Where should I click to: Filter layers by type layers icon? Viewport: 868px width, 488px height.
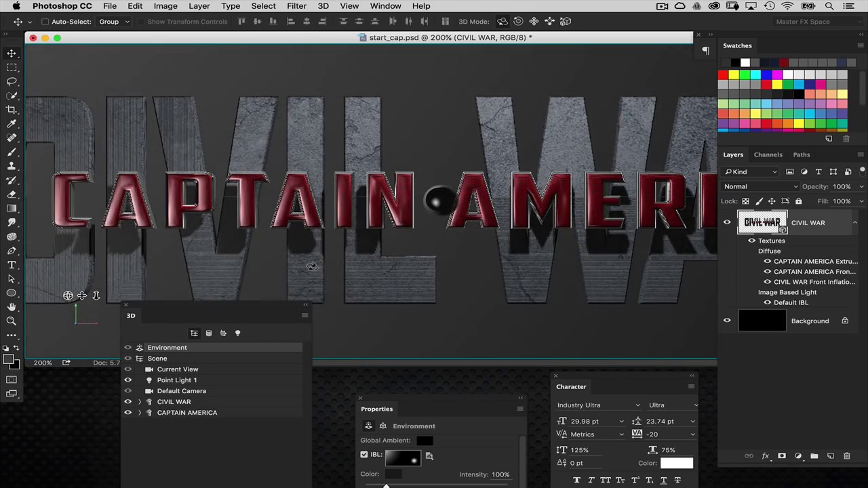tap(818, 171)
